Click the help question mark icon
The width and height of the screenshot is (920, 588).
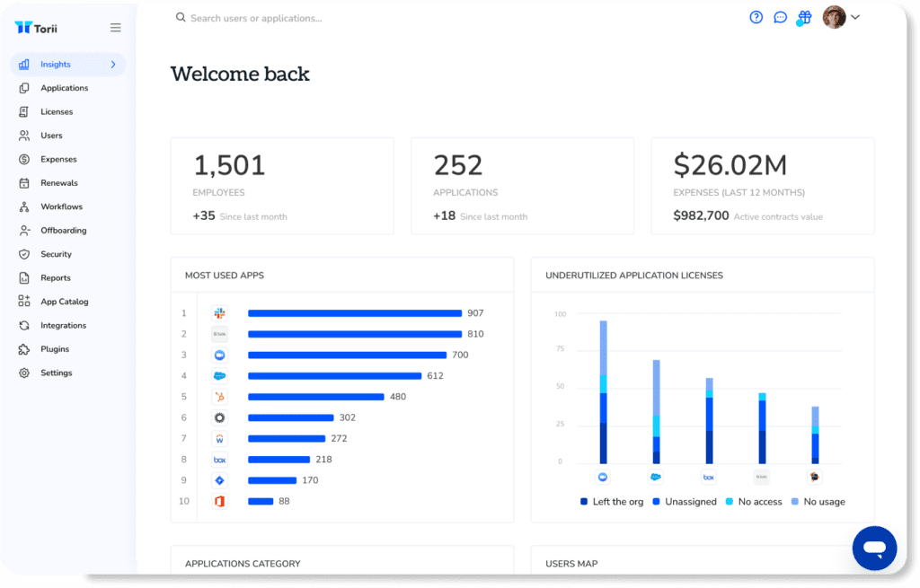point(756,17)
